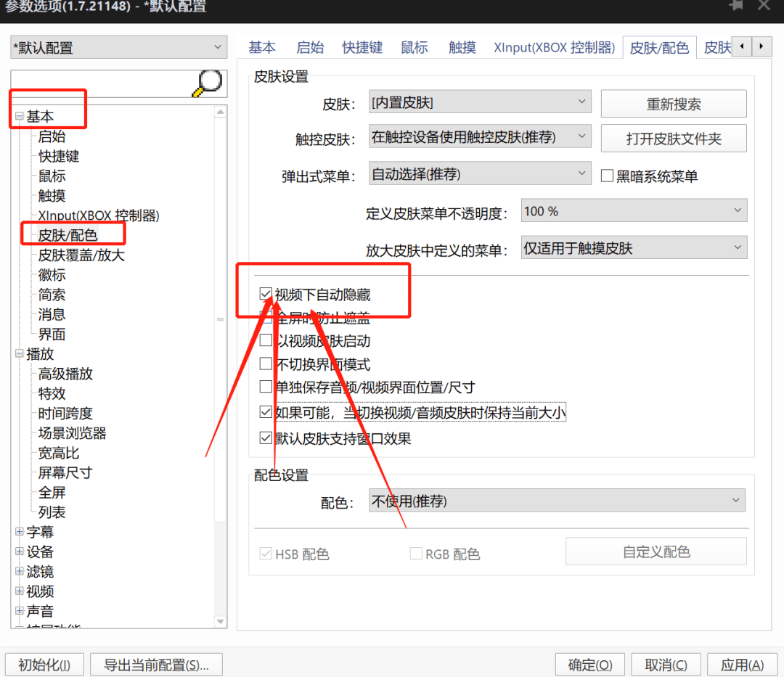
Task: Switch to XInput(XBOX 控制器) tab
Action: (x=555, y=47)
